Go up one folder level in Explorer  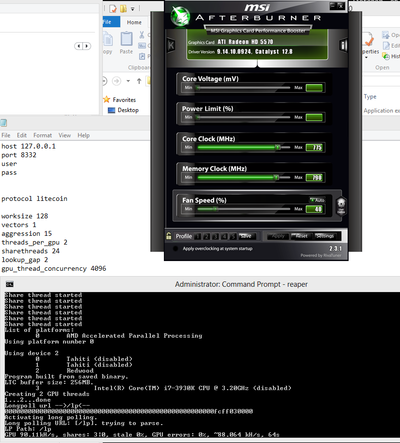(x=139, y=81)
